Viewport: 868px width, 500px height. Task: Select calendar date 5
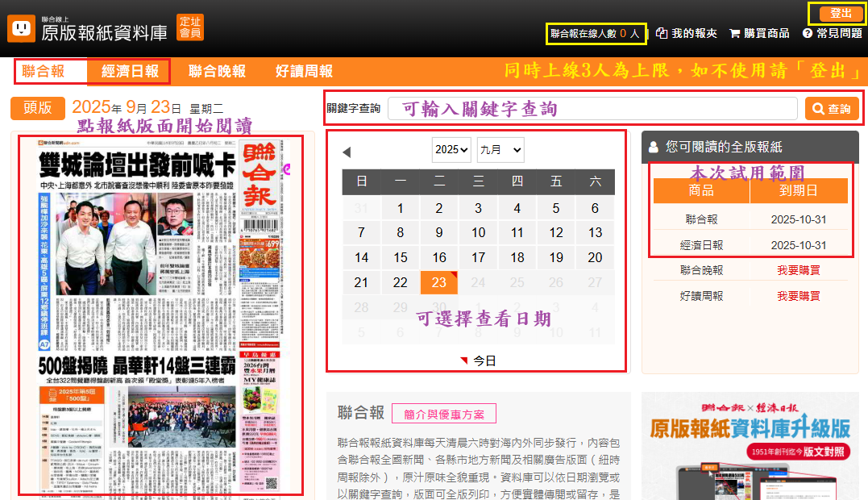pyautogui.click(x=556, y=208)
